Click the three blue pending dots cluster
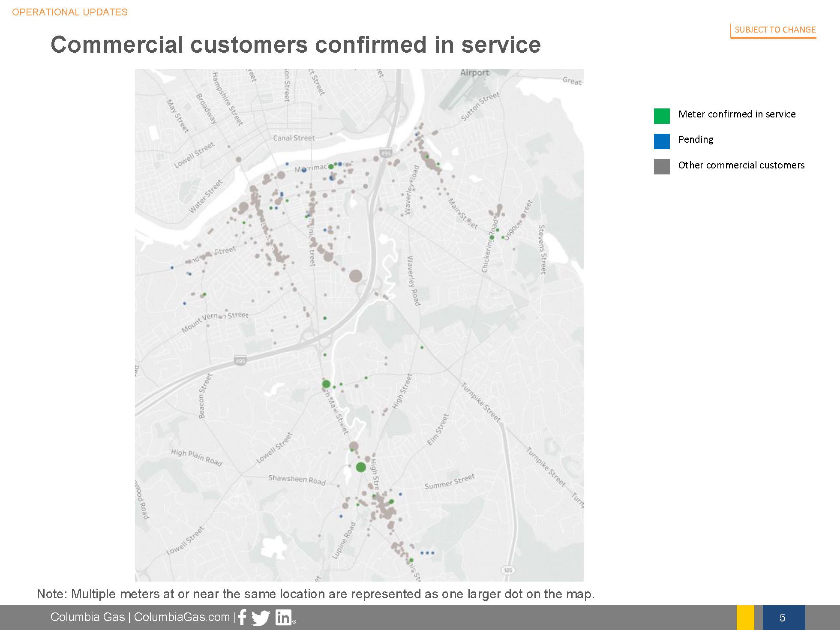 (427, 553)
